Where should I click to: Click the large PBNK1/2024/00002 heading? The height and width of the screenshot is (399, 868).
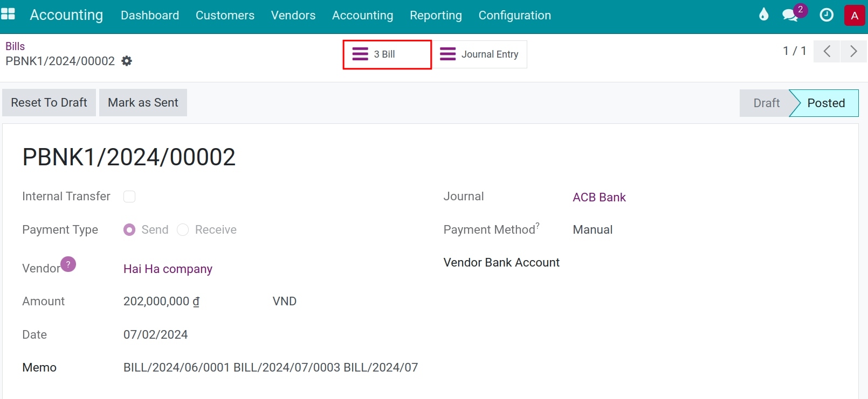[129, 157]
